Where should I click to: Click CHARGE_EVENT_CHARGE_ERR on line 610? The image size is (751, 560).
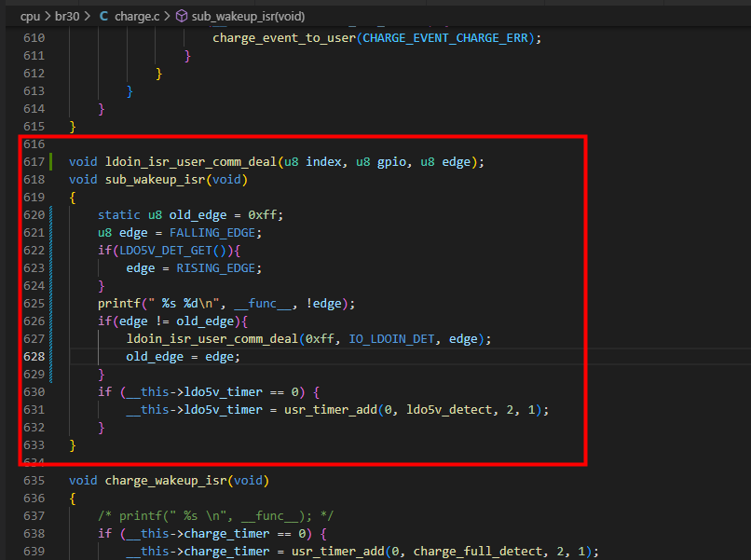click(445, 38)
